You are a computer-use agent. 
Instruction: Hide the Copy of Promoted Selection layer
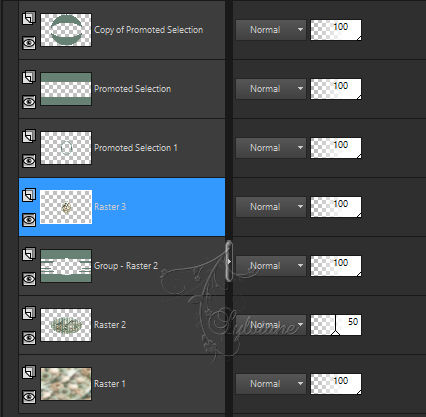(x=29, y=43)
